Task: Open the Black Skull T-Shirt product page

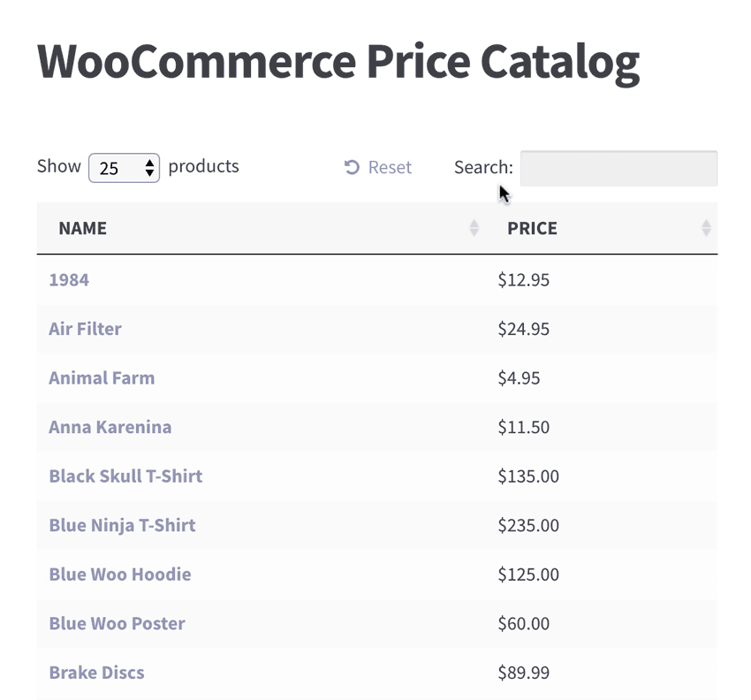Action: point(125,476)
